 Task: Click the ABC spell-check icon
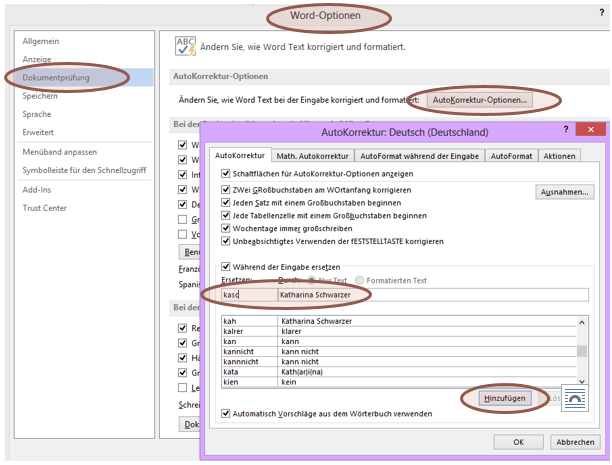tap(185, 45)
